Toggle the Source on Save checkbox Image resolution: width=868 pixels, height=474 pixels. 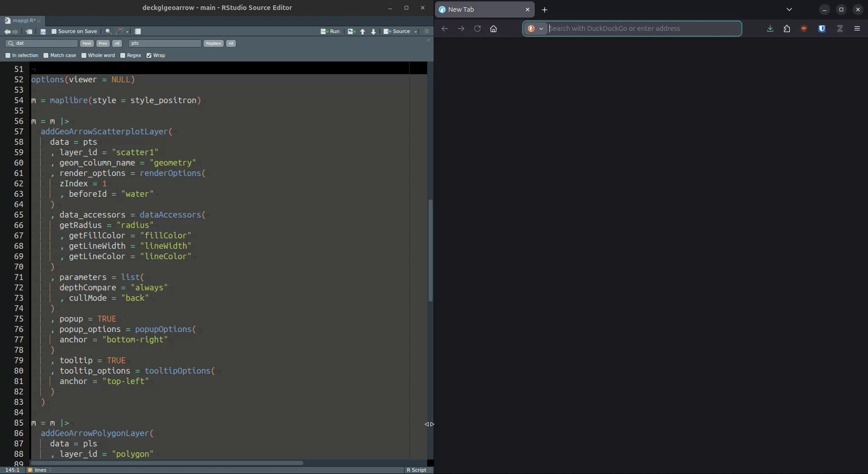coord(54,32)
